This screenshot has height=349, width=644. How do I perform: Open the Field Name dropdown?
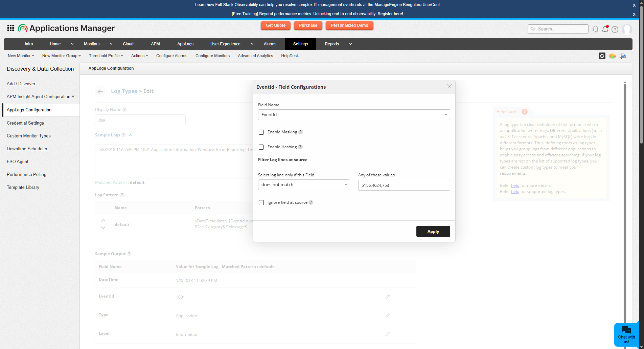coord(354,115)
